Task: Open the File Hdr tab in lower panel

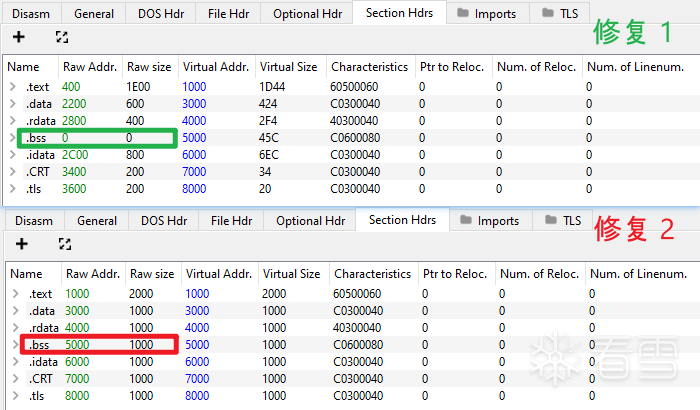Action: click(233, 221)
